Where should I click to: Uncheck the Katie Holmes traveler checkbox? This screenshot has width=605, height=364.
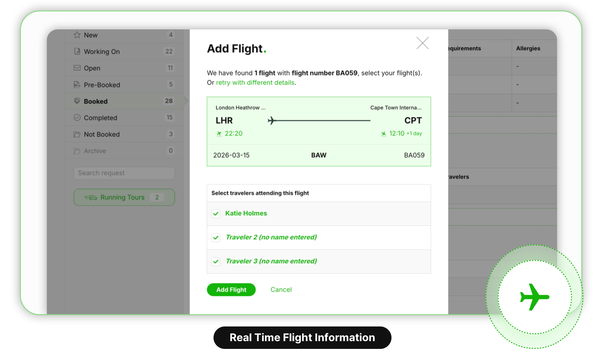click(216, 213)
